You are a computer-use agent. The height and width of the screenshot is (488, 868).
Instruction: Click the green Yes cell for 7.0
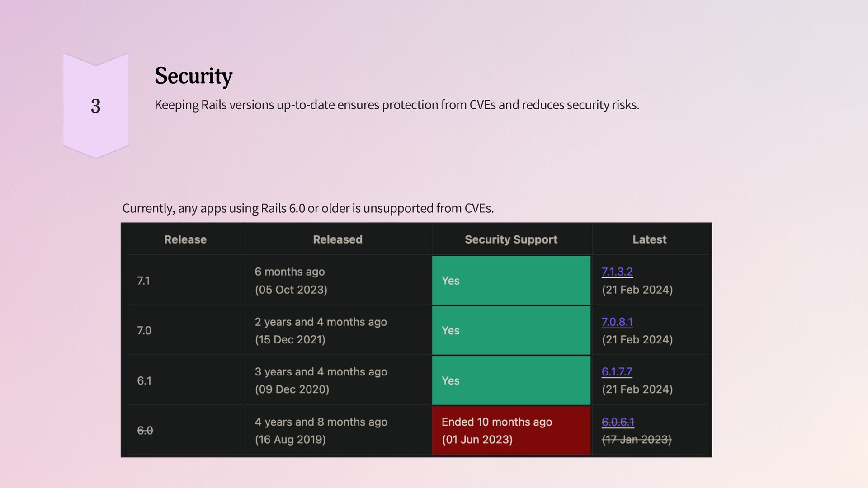[x=511, y=330]
